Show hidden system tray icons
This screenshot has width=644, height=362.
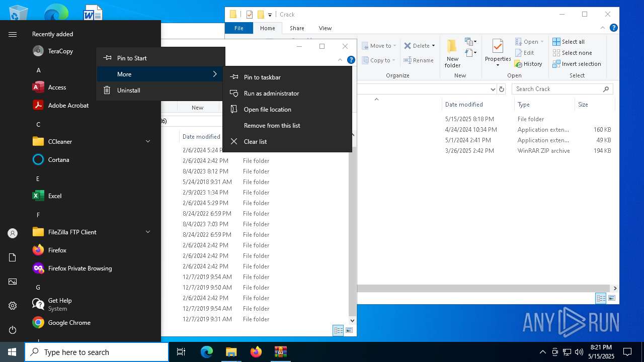tap(542, 352)
